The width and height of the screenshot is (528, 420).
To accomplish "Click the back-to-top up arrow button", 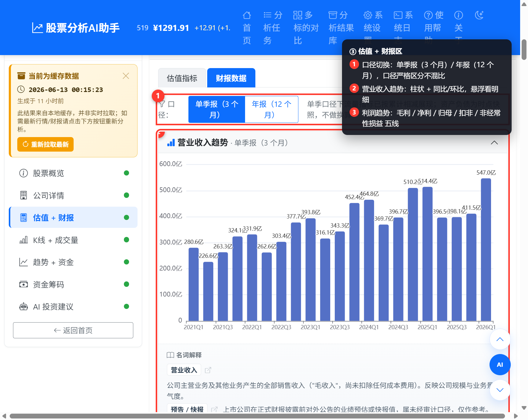I will pos(500,339).
